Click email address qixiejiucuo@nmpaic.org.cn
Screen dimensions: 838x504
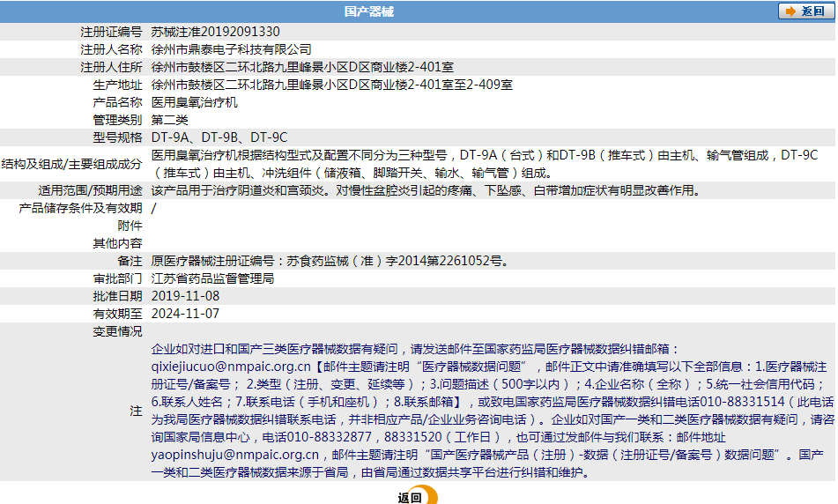point(231,367)
